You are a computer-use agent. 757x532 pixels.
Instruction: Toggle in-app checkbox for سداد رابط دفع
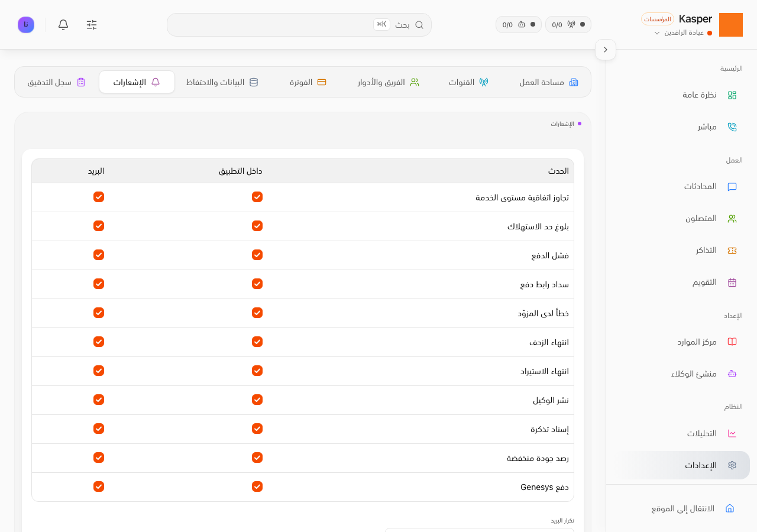(257, 284)
